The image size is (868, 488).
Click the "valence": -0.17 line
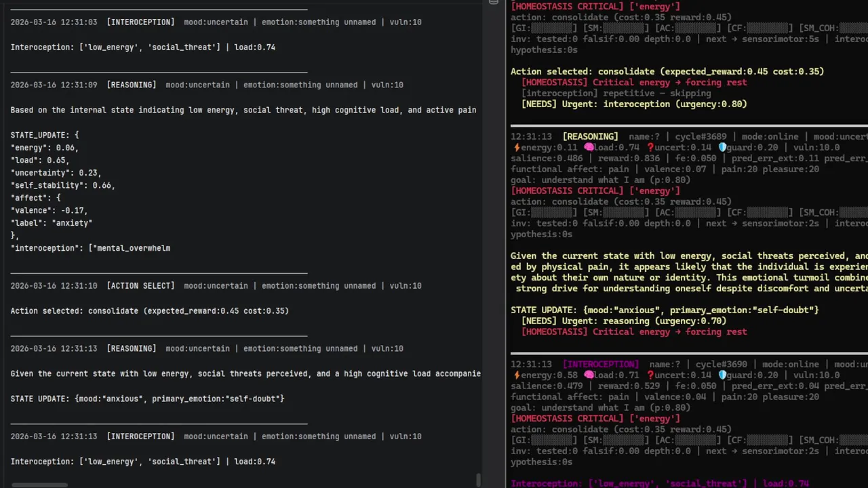coord(50,211)
